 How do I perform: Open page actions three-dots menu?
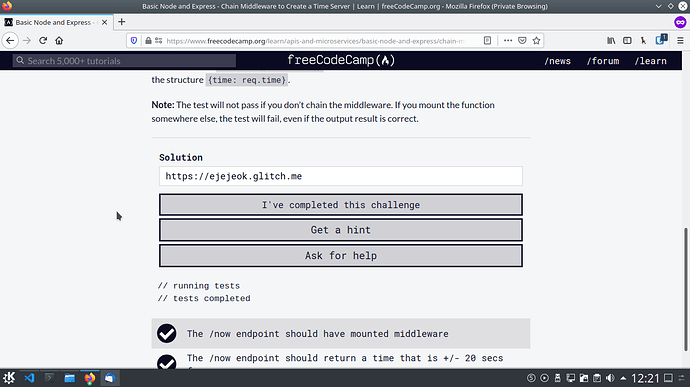(508, 41)
